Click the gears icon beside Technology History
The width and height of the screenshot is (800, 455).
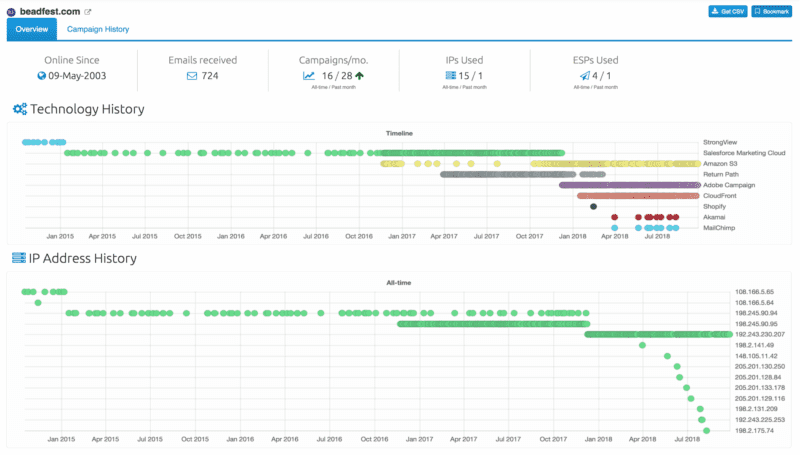[18, 109]
